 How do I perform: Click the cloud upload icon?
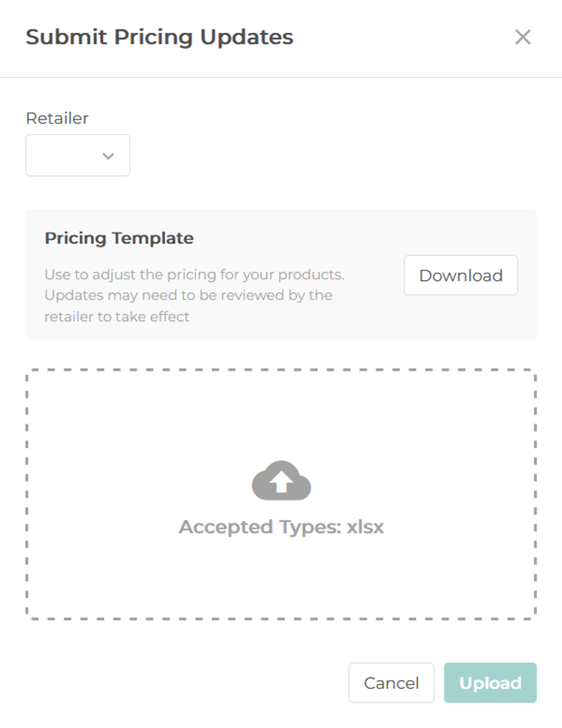281,480
